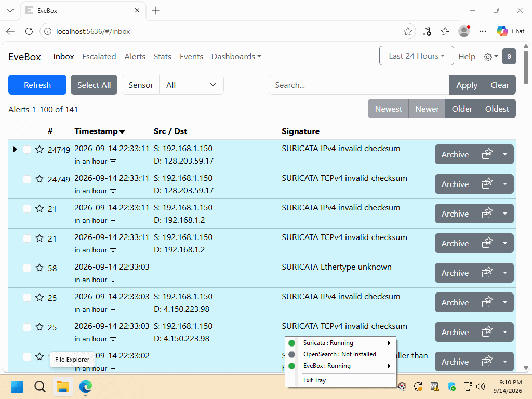Check the 21 IPv4 invalid checksum row
This screenshot has width=532, height=399.
click(x=27, y=209)
